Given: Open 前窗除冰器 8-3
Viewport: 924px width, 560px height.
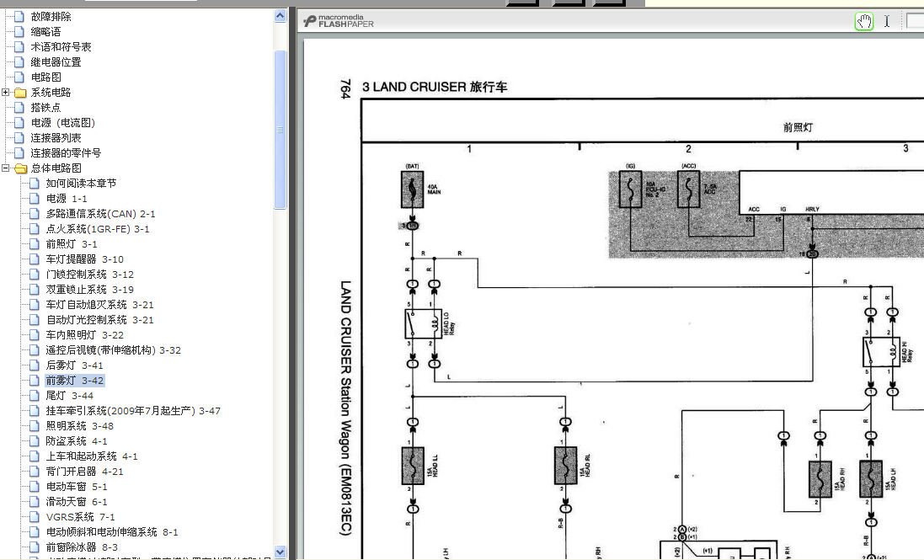Looking at the screenshot, I should coord(82,547).
